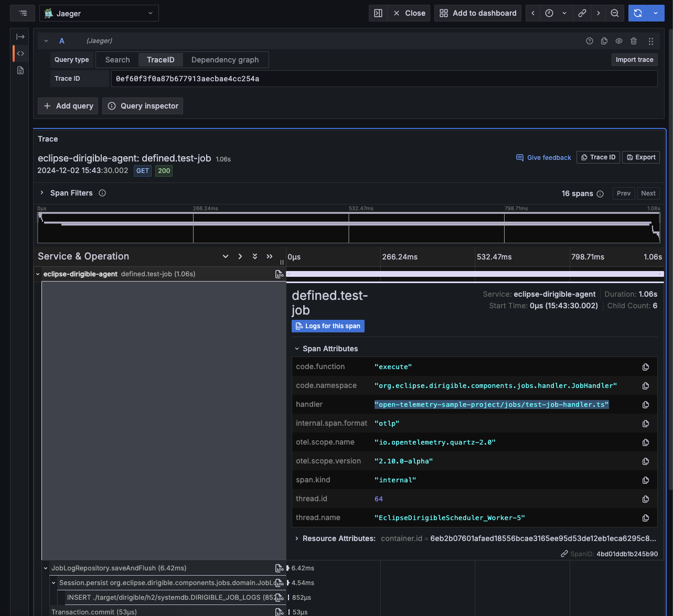This screenshot has height=616, width=673.
Task: Delete query A with trash icon
Action: click(634, 41)
